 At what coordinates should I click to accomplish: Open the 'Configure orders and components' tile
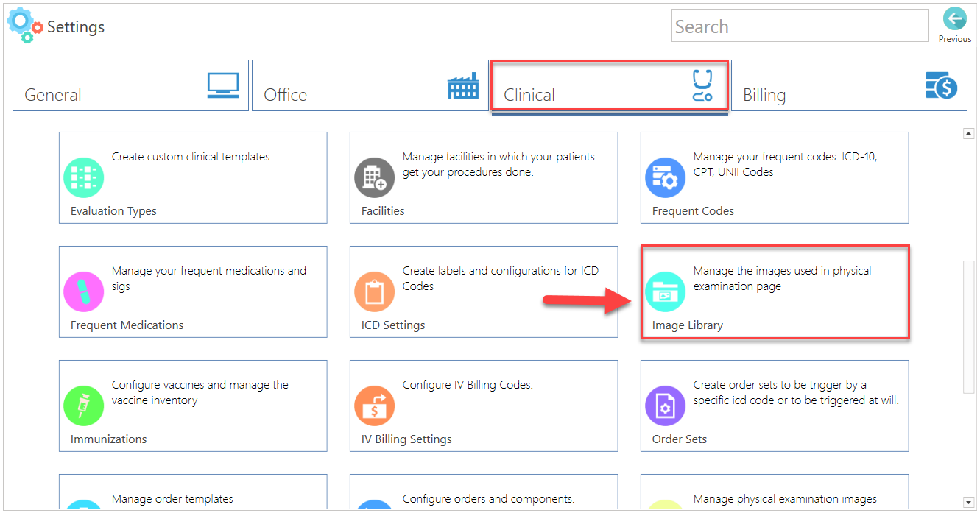(x=484, y=492)
